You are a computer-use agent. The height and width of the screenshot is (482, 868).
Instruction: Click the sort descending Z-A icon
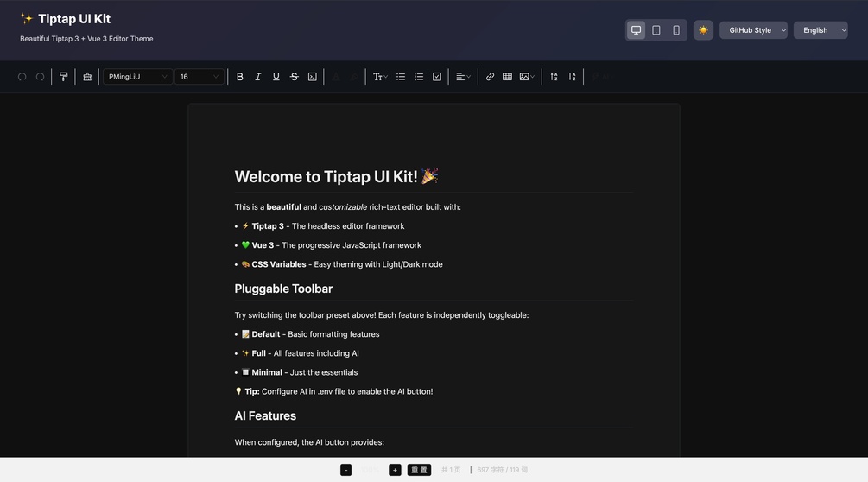(x=572, y=77)
